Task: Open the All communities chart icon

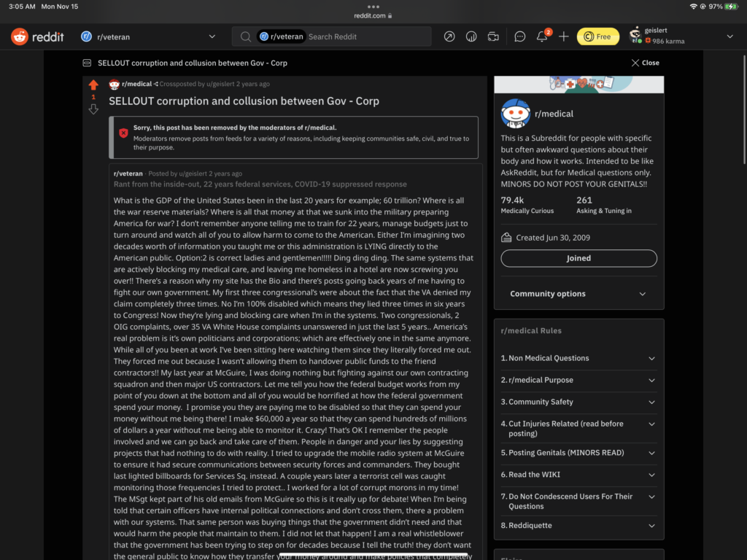Action: tap(471, 36)
